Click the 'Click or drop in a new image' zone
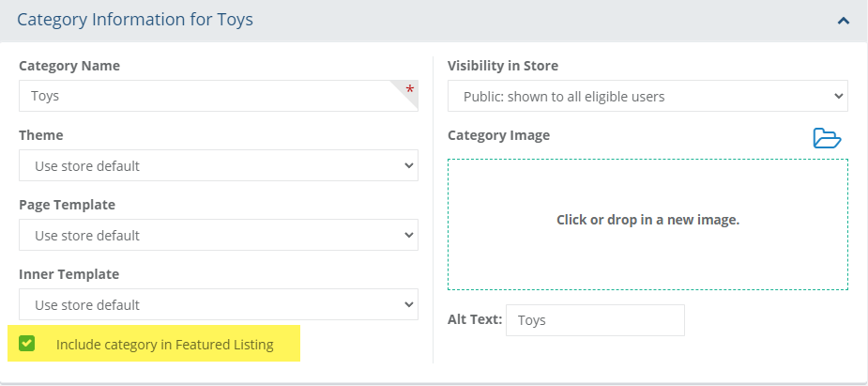The width and height of the screenshot is (868, 386). tap(647, 221)
